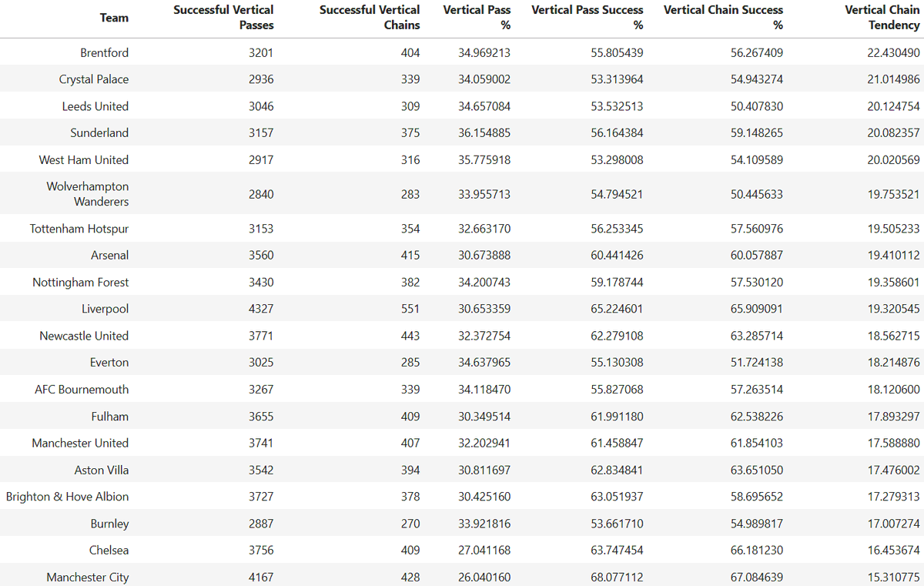The height and width of the screenshot is (586, 924).
Task: Click the Vertical Pass Success % header
Action: pyautogui.click(x=588, y=18)
